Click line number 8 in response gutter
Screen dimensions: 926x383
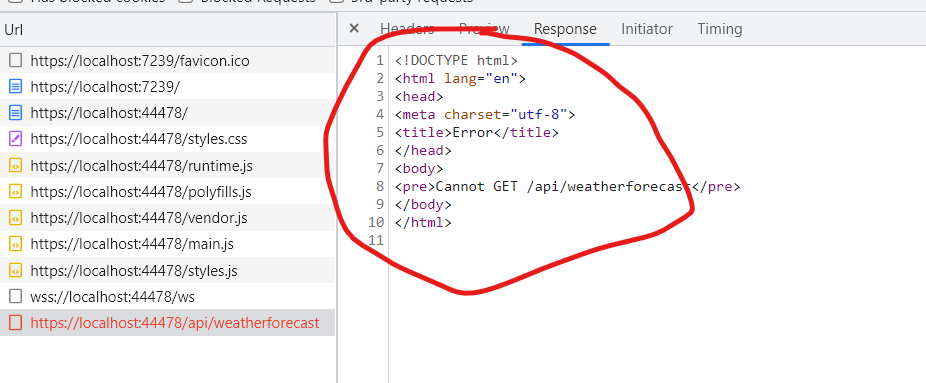380,187
